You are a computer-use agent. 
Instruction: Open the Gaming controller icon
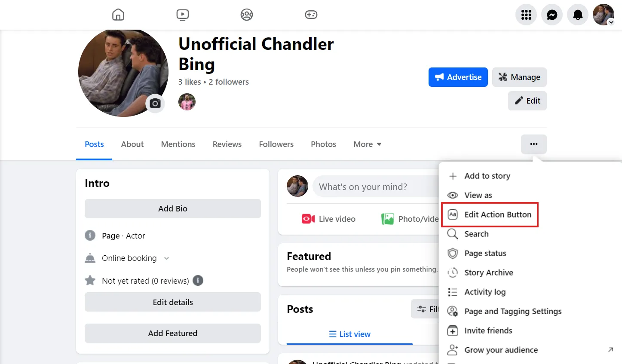click(311, 15)
